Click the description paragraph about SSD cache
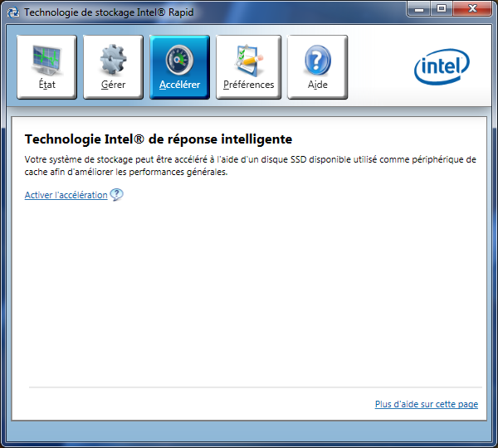 click(x=249, y=165)
